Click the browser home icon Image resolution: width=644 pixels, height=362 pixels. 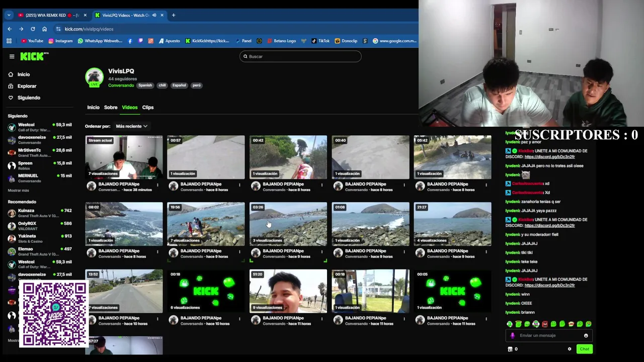(44, 29)
